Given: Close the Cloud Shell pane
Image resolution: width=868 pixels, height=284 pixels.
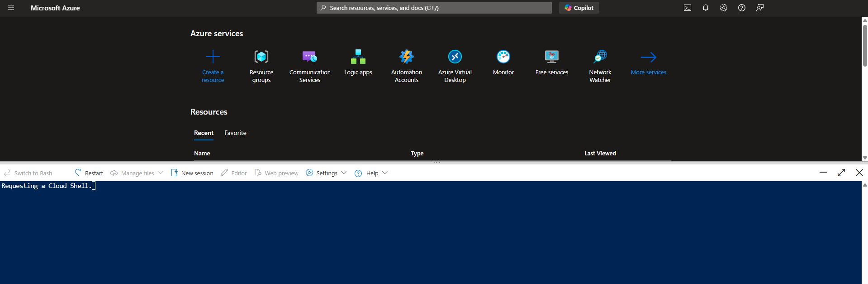Looking at the screenshot, I should point(859,173).
